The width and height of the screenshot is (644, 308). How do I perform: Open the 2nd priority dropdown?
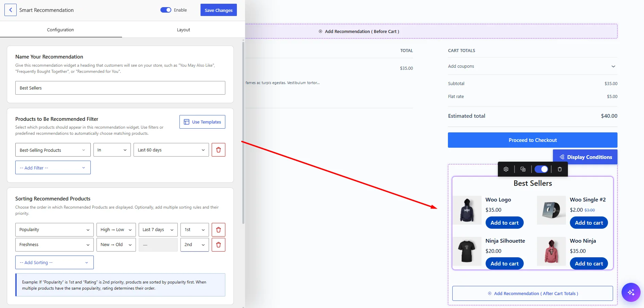[195, 245]
